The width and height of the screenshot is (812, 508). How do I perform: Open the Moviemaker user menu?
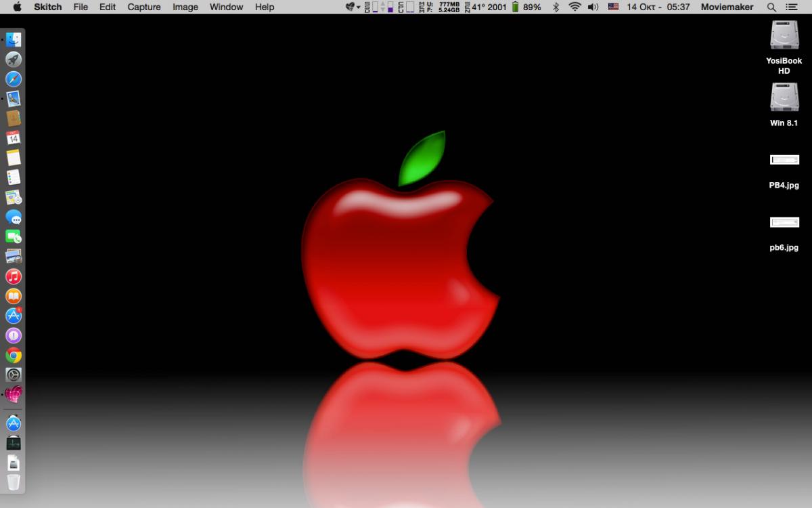click(x=727, y=7)
